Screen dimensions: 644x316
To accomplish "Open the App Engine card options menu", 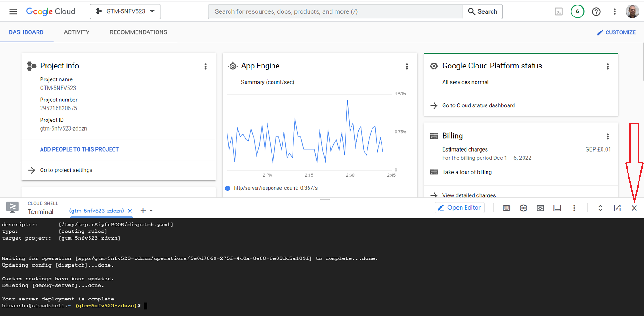I will point(407,67).
